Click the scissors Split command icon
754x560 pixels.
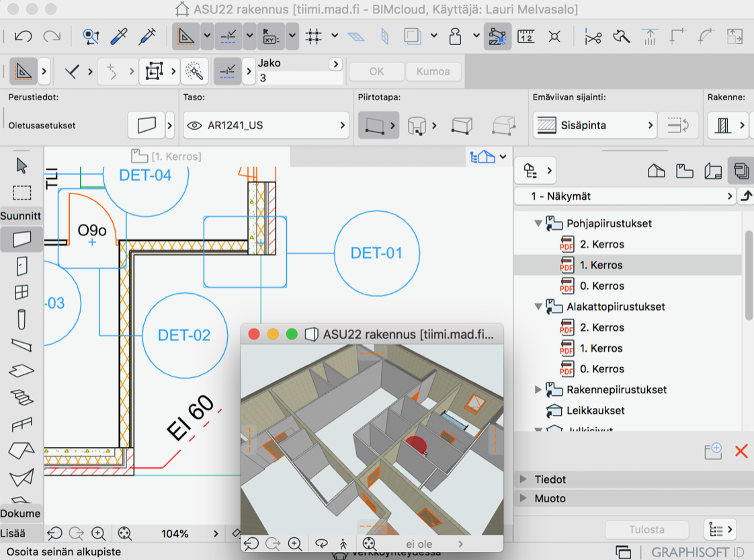coord(593,36)
